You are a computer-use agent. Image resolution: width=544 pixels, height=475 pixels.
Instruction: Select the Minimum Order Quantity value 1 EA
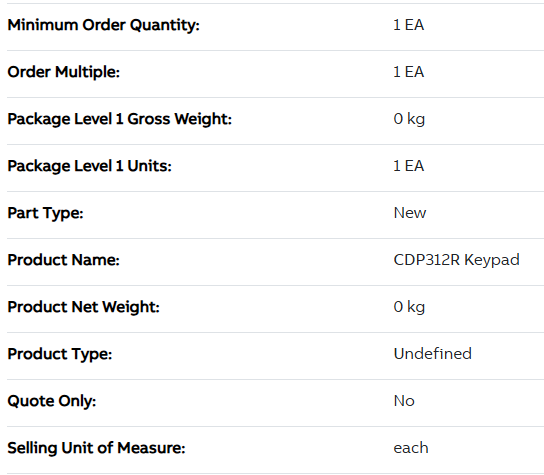(409, 25)
